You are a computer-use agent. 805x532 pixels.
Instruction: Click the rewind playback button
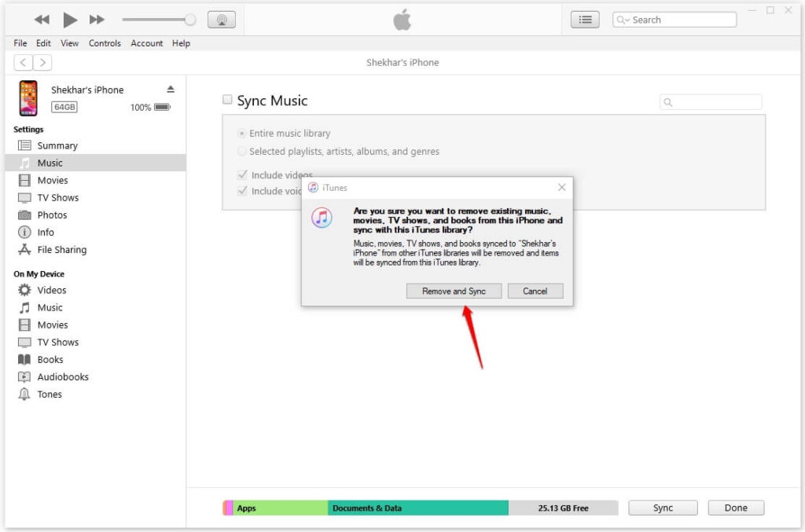42,20
